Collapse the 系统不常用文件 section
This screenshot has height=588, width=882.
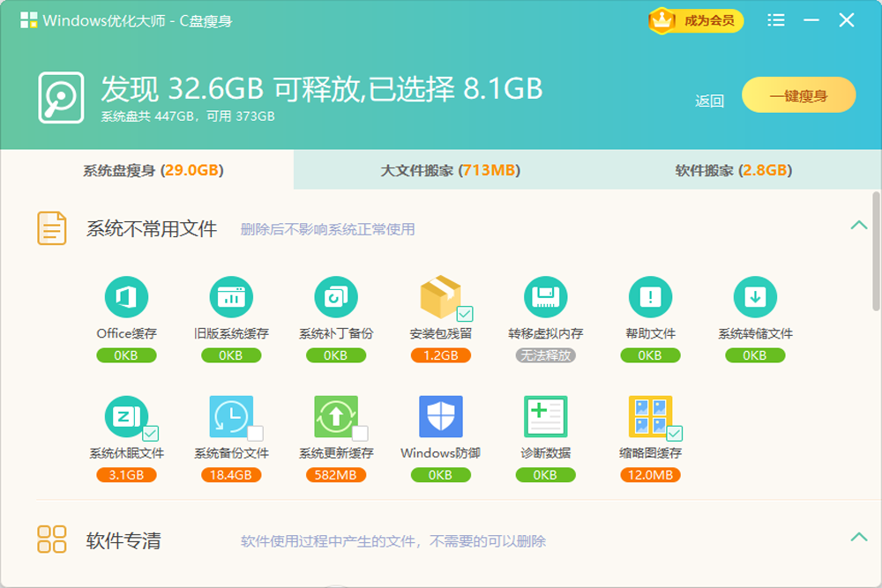coord(859,227)
